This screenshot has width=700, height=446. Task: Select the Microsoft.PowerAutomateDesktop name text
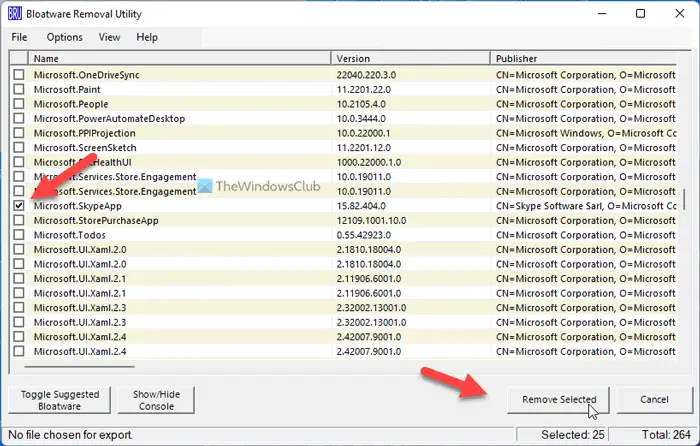point(109,119)
